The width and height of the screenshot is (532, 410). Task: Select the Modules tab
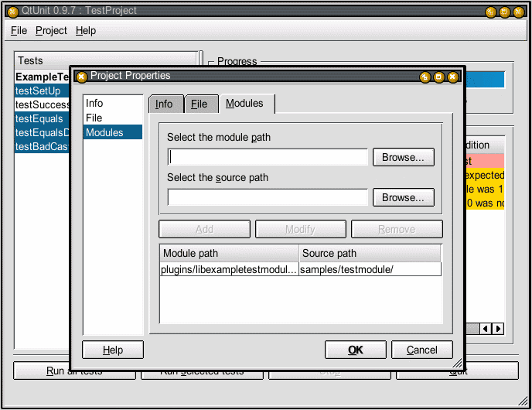247,103
